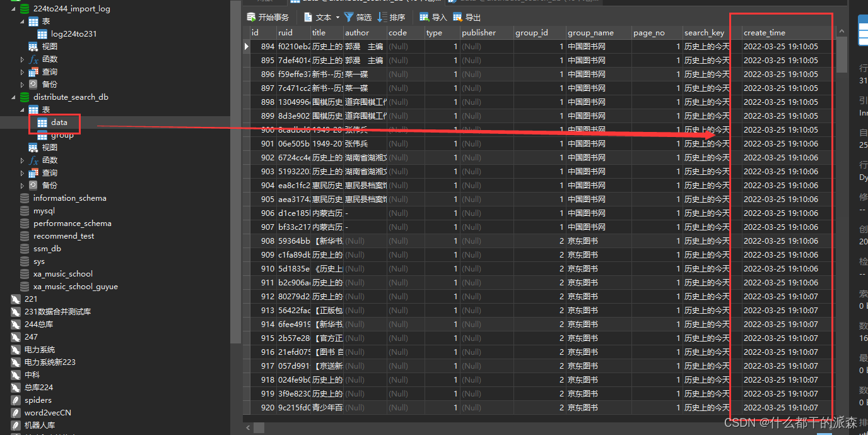Click the ruid column header
Viewport: 868px width, 435px height.
[293, 33]
